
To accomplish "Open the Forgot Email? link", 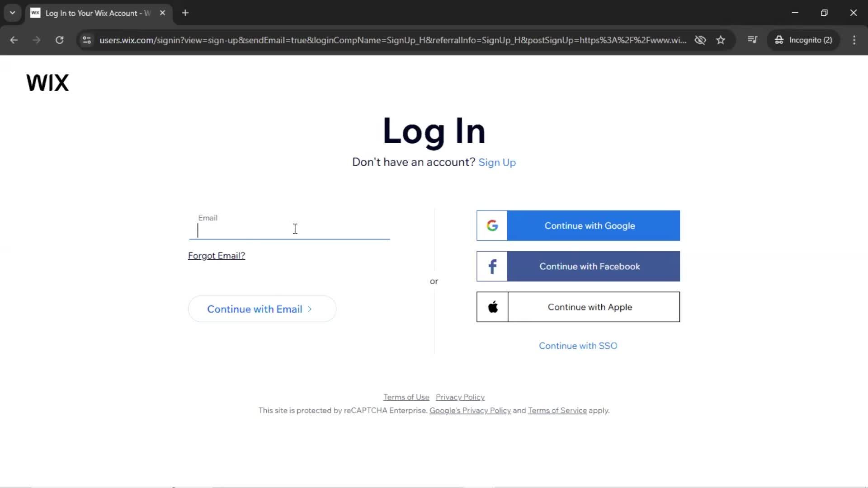I will 217,256.
